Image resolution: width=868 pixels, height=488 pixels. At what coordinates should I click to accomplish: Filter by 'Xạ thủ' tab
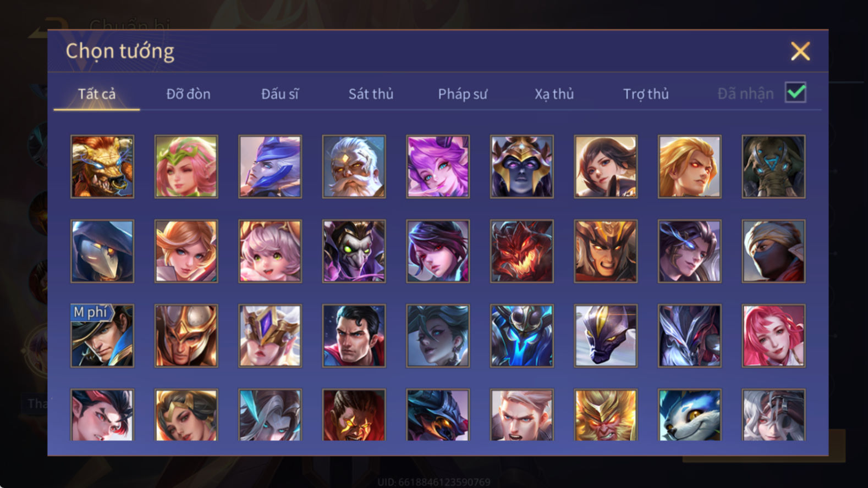click(x=554, y=94)
